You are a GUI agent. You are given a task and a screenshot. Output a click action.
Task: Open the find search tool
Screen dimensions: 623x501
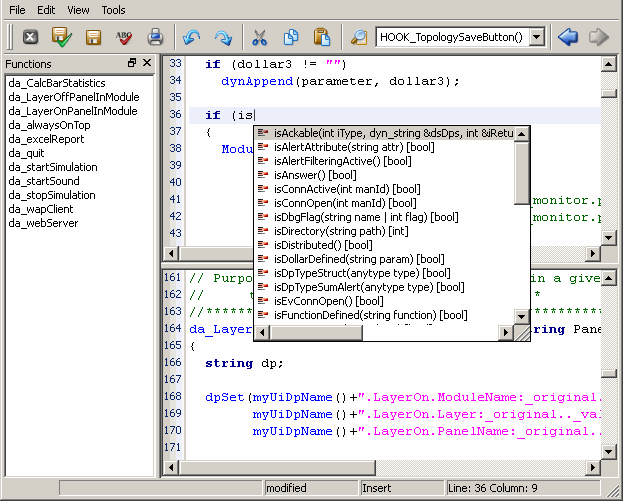point(358,37)
